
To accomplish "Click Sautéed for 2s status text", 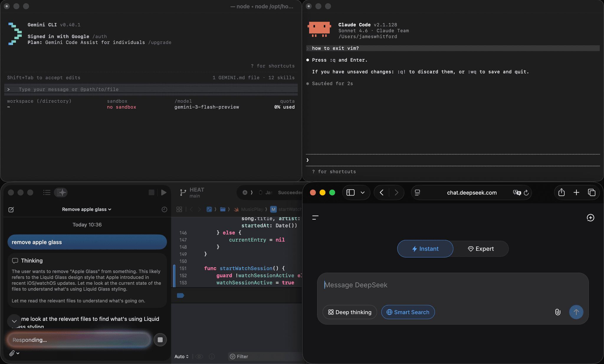I will click(x=332, y=83).
